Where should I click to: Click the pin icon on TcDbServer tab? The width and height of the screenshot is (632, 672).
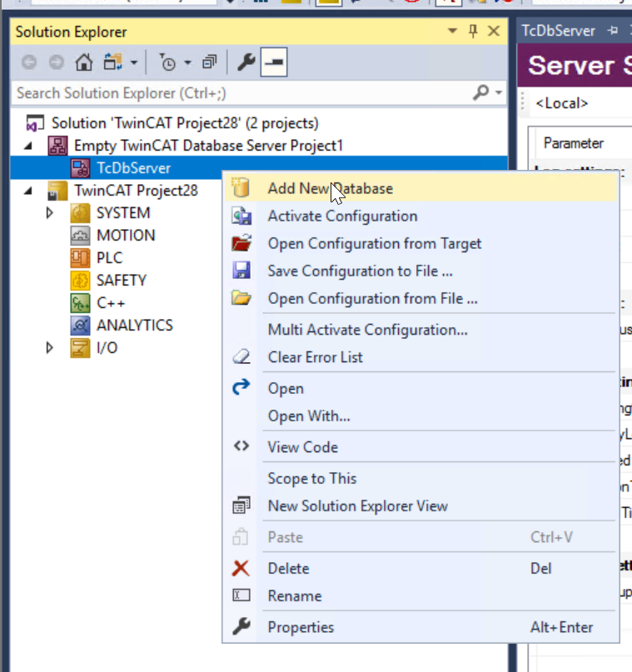613,31
